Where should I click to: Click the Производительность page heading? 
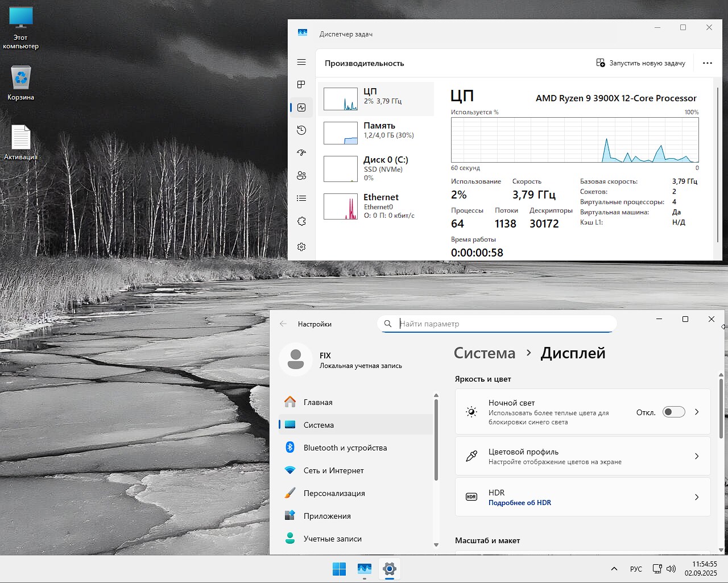click(365, 63)
